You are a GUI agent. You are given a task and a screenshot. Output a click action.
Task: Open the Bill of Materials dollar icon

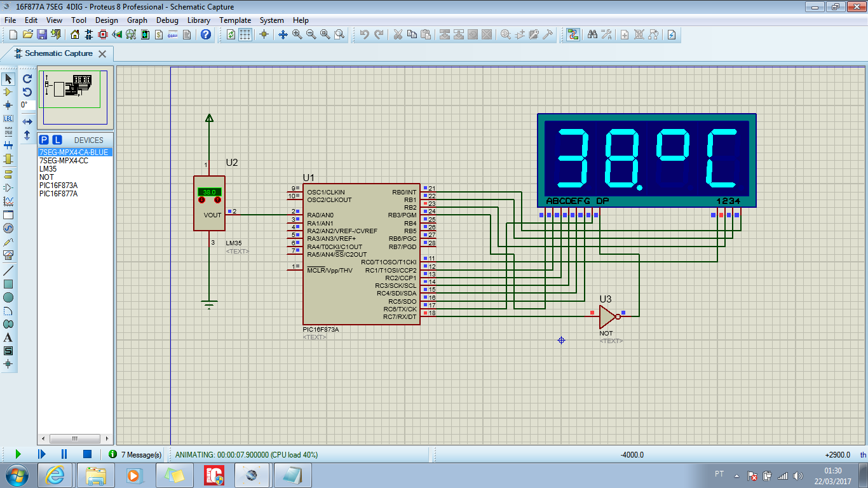tap(159, 34)
